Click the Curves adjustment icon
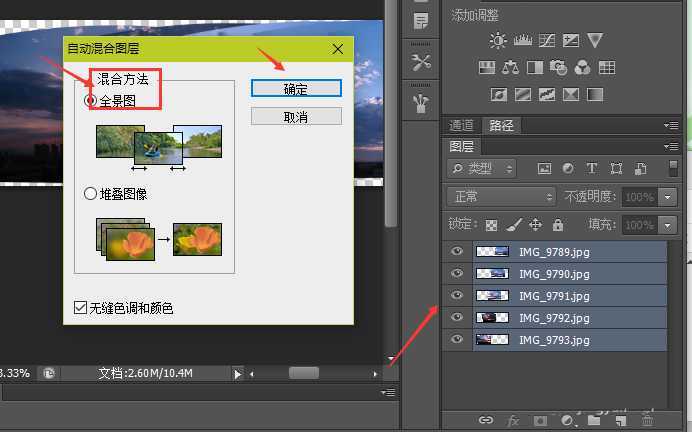The width and height of the screenshot is (692, 432). [x=547, y=41]
